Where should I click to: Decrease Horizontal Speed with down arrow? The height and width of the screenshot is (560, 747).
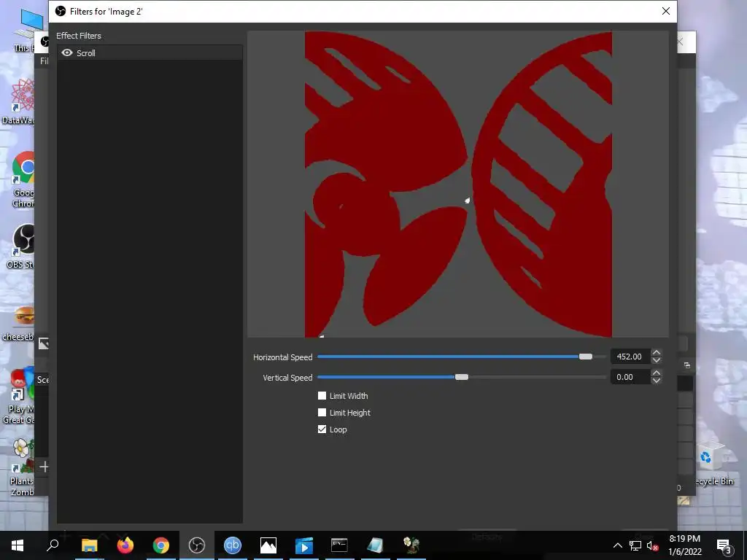[657, 360]
